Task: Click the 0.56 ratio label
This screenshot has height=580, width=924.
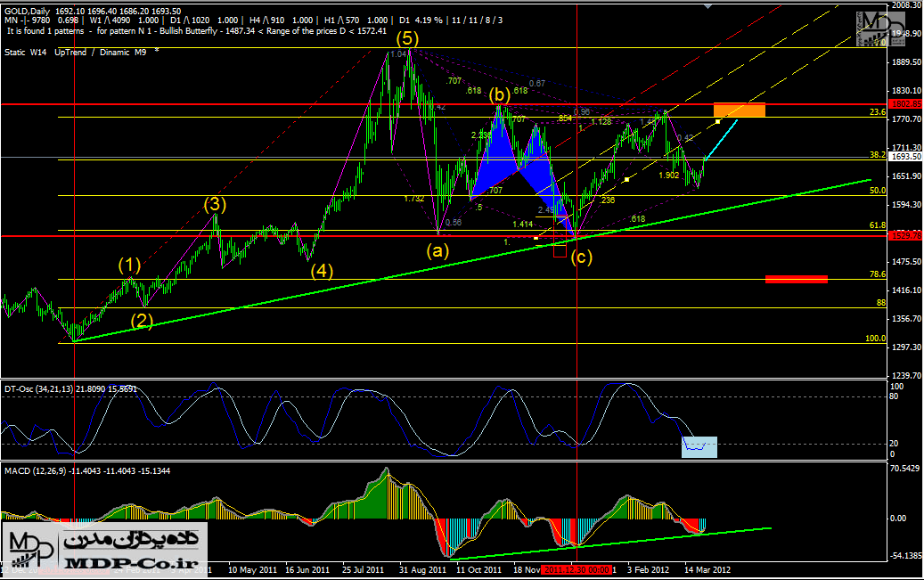Action: point(454,222)
